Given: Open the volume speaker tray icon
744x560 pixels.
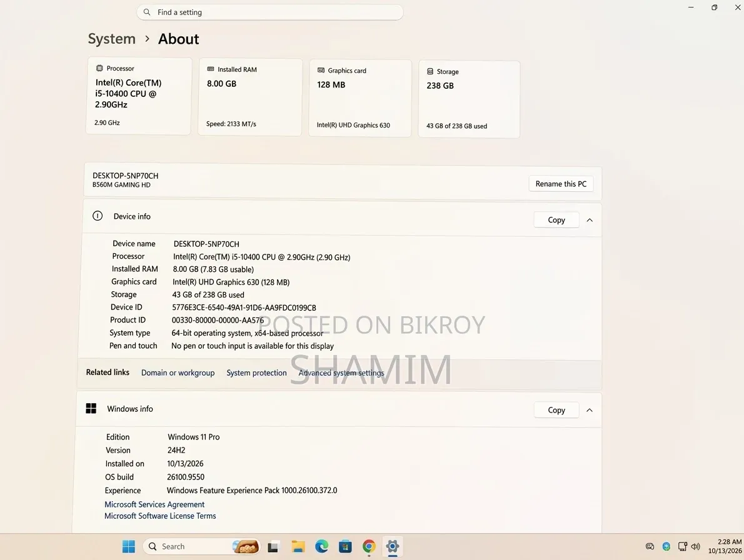Looking at the screenshot, I should [696, 547].
